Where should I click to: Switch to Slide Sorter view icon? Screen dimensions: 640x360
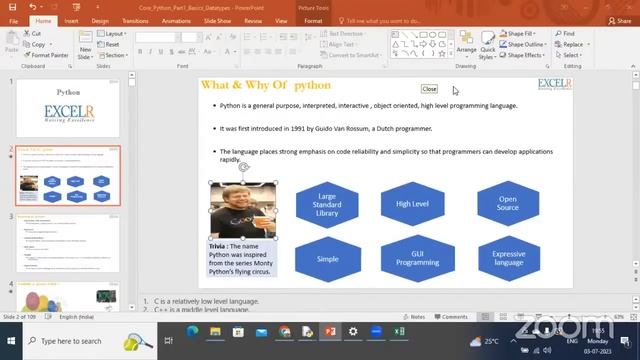pyautogui.click(x=503, y=317)
